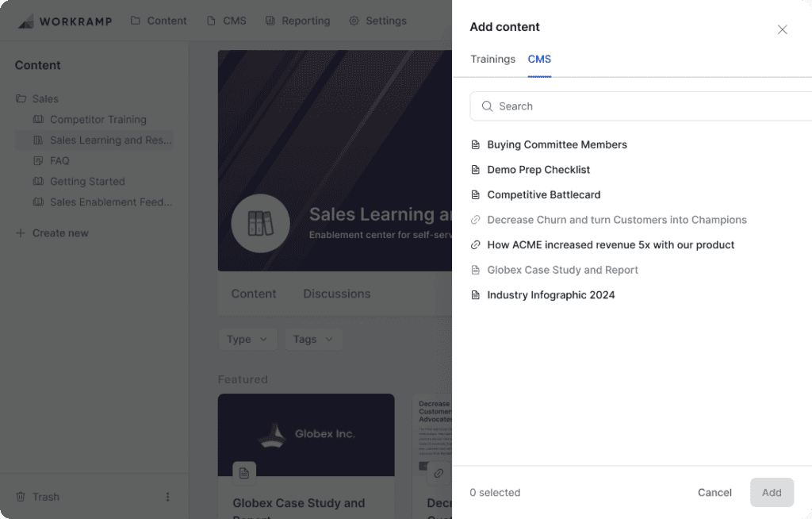Click the document icon on Globex card
The width and height of the screenshot is (812, 519).
(244, 473)
